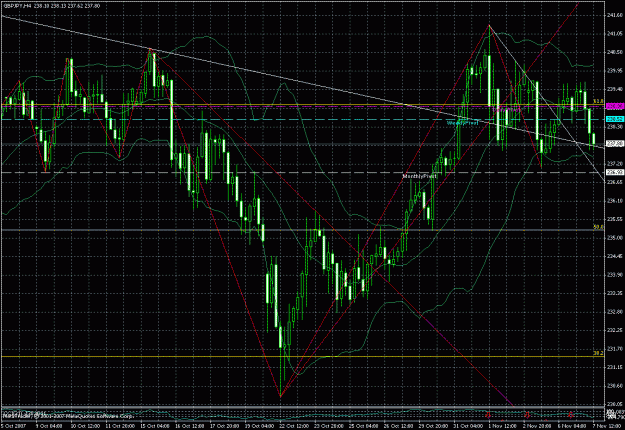Click the 50.0 Fibonacci level label
This screenshot has height=430, width=625.
(598, 227)
